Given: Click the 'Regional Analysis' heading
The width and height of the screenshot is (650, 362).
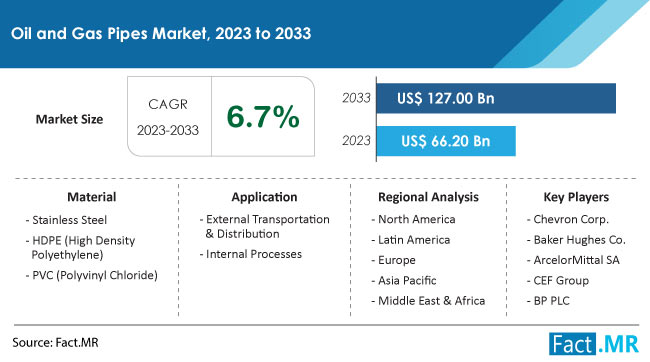Looking at the screenshot, I should coord(428,197).
